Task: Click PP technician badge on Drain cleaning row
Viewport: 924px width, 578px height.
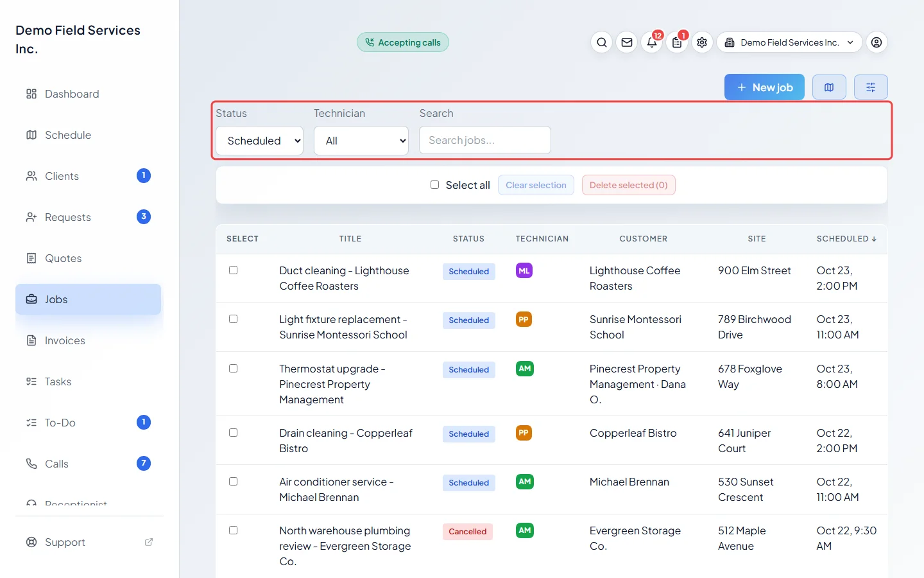Action: tap(524, 433)
